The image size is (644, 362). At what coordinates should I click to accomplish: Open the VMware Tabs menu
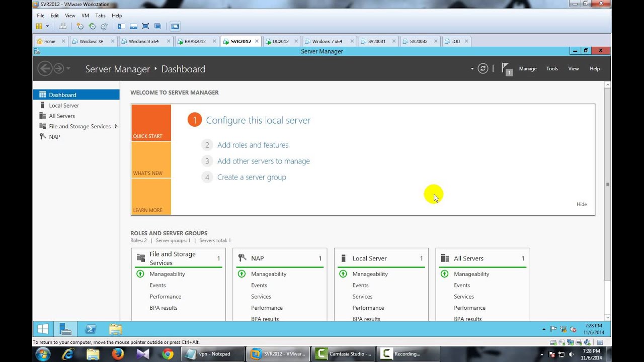pyautogui.click(x=100, y=16)
